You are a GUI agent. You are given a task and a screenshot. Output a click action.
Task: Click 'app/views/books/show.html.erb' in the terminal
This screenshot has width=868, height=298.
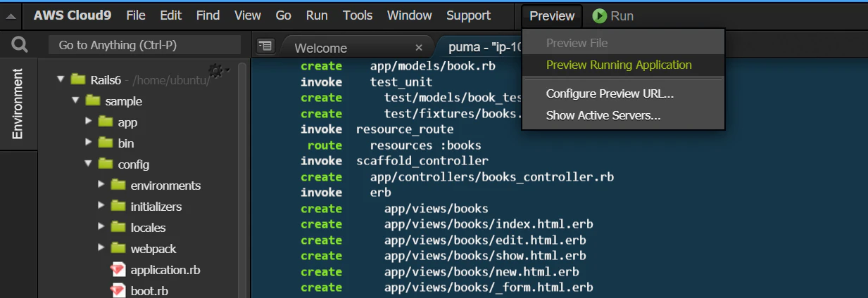click(x=485, y=256)
